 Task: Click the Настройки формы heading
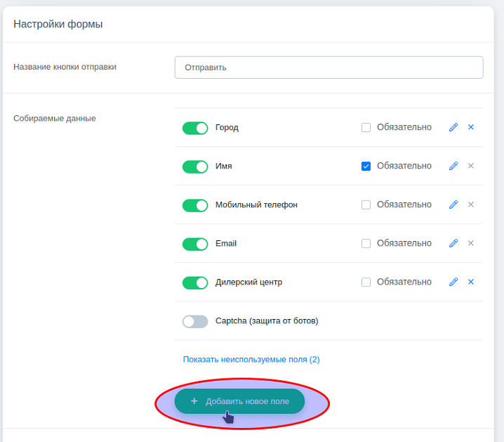click(58, 24)
